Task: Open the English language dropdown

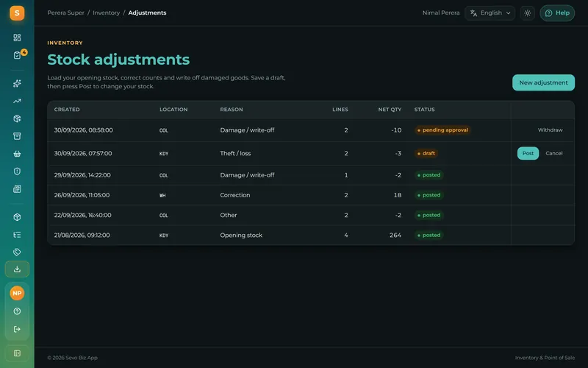Action: [x=490, y=13]
